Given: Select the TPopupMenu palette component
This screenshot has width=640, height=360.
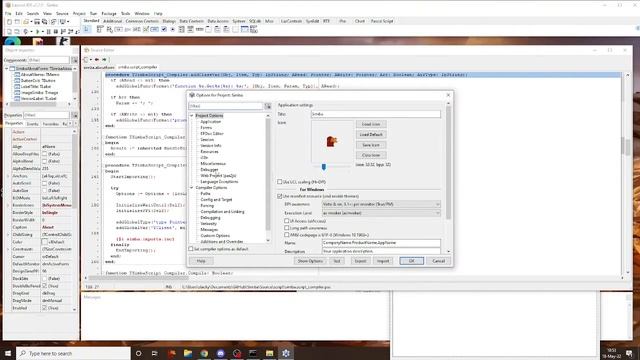Looking at the screenshot, I should tap(109, 29).
